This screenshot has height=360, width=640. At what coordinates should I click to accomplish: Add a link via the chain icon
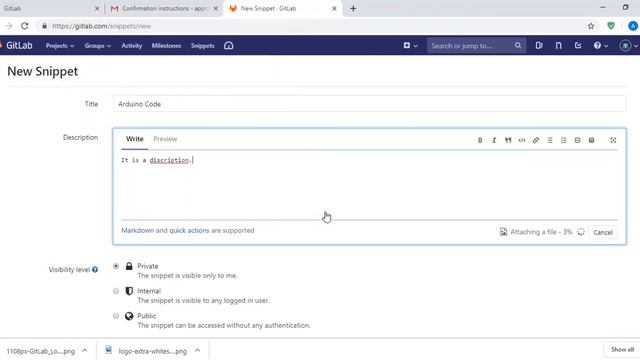pos(536,140)
